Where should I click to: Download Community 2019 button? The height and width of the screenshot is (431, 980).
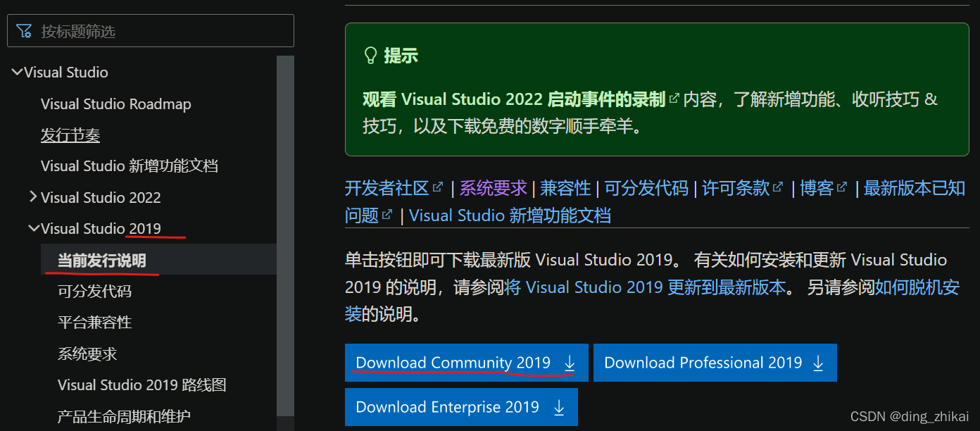click(x=466, y=363)
